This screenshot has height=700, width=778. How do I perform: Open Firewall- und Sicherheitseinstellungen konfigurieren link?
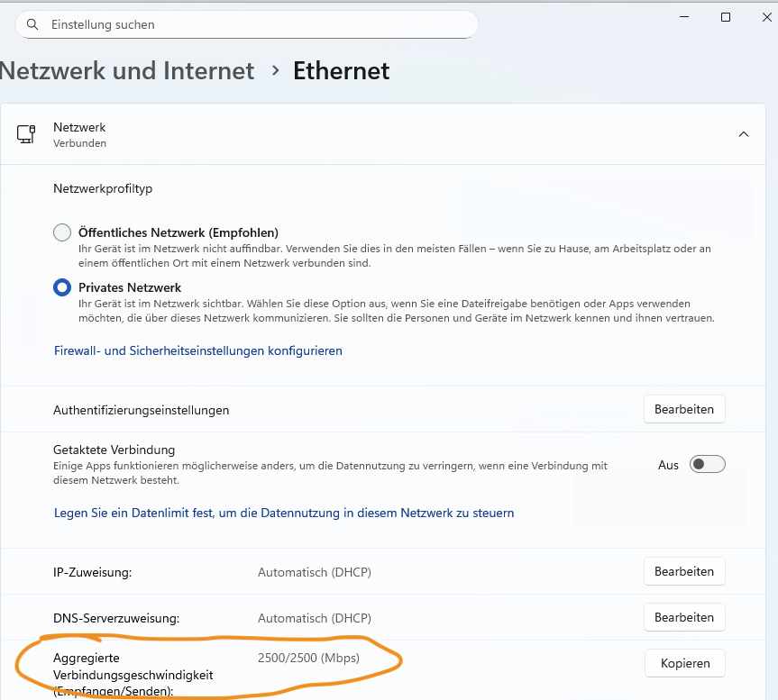pyautogui.click(x=198, y=350)
